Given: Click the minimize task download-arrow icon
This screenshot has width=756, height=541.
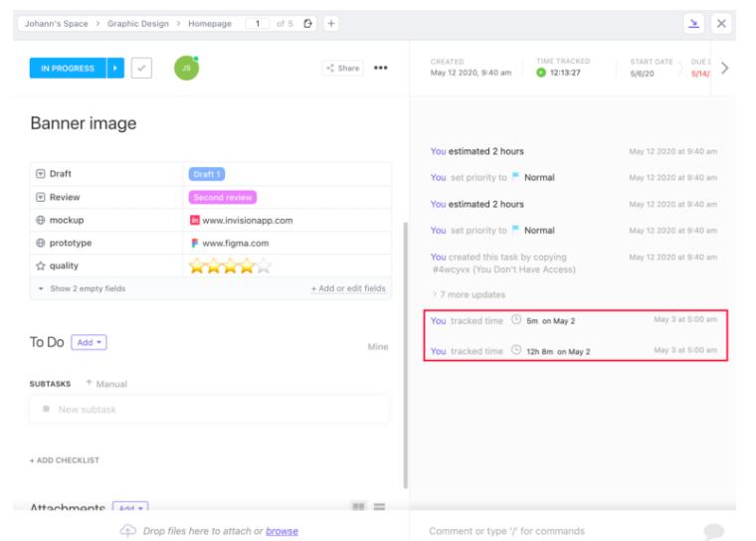Looking at the screenshot, I should click(692, 24).
